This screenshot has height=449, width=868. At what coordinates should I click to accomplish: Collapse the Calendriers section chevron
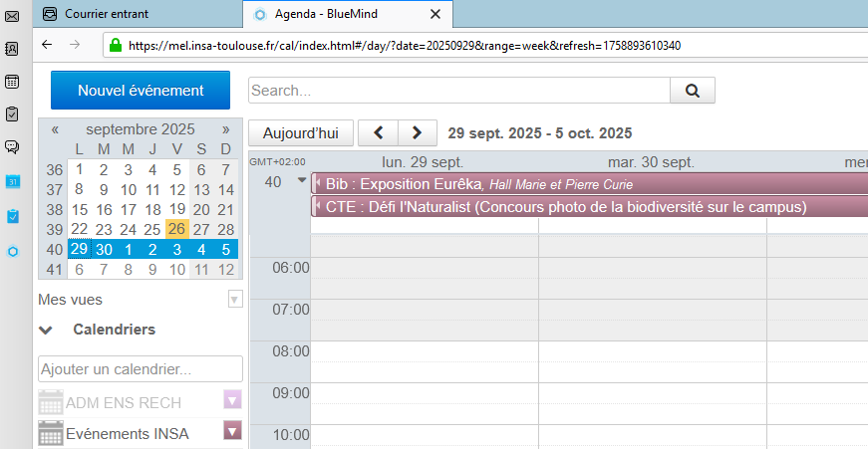pyautogui.click(x=46, y=330)
